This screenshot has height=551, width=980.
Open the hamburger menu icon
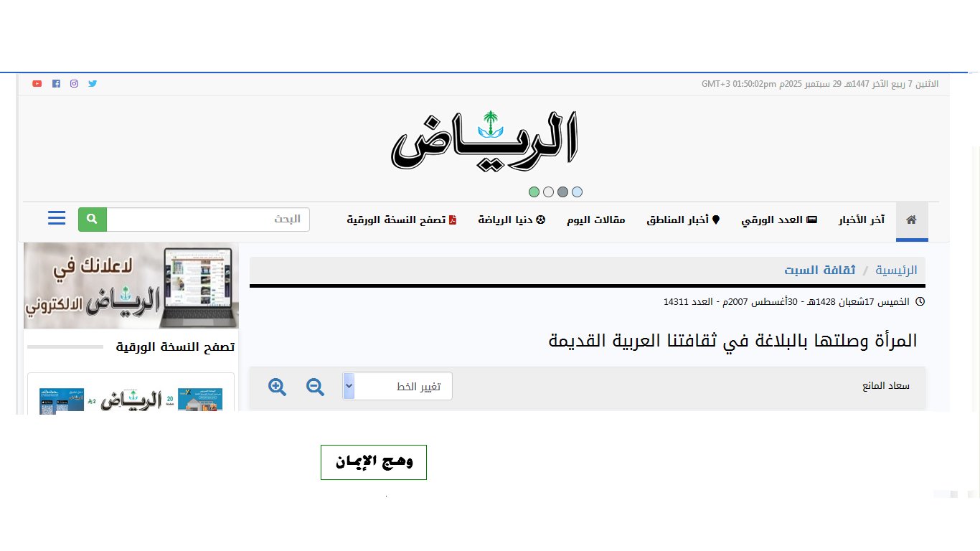point(57,218)
